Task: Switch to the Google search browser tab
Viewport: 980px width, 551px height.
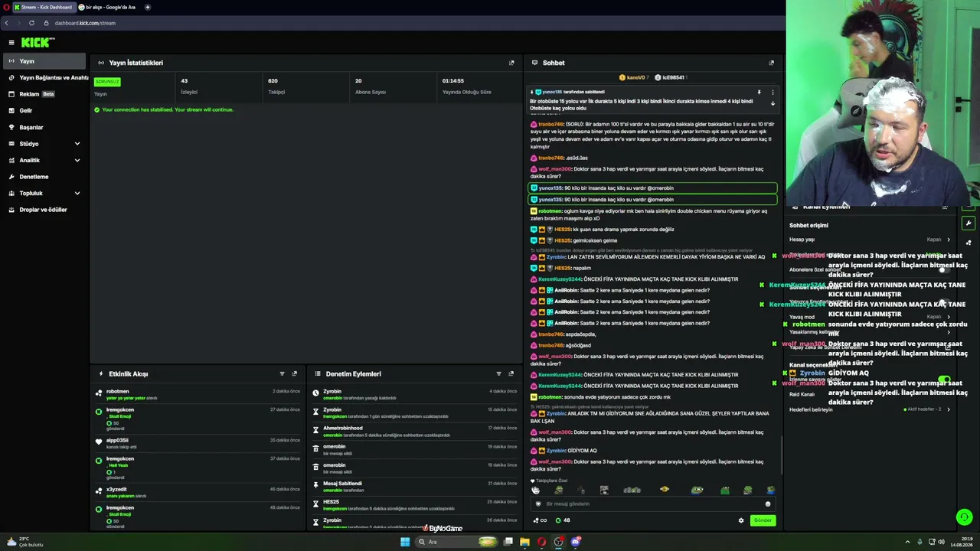Action: 109,7
